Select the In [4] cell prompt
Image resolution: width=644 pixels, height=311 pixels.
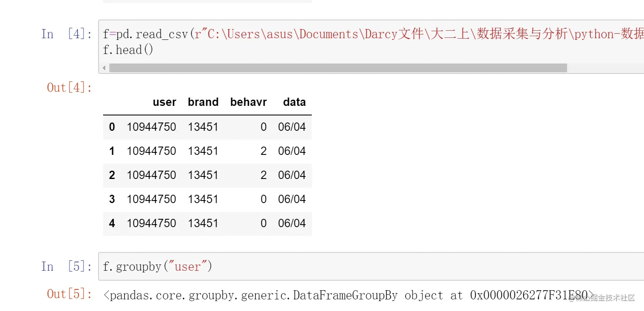tap(67, 34)
